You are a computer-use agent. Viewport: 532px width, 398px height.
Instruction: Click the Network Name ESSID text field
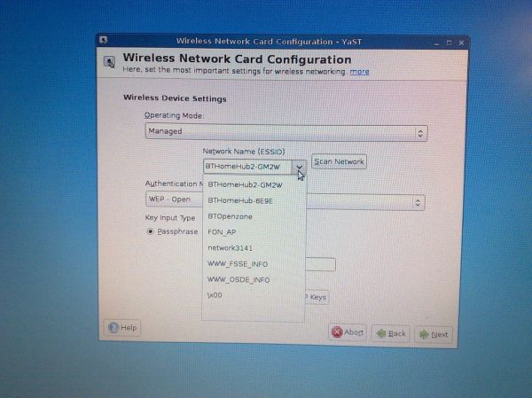pyautogui.click(x=248, y=167)
